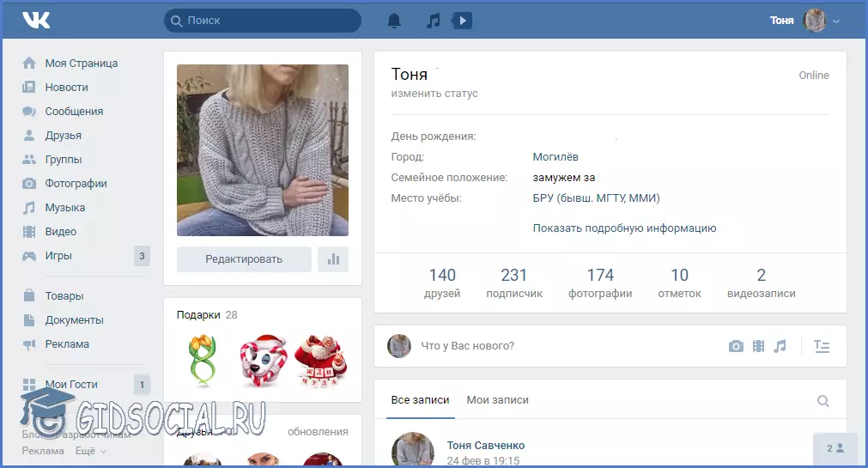The width and height of the screenshot is (868, 468).
Task: Click изменить статус link
Action: pyautogui.click(x=434, y=94)
